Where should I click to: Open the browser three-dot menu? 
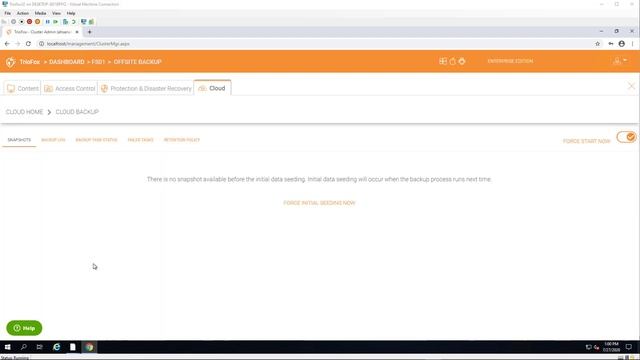point(632,44)
